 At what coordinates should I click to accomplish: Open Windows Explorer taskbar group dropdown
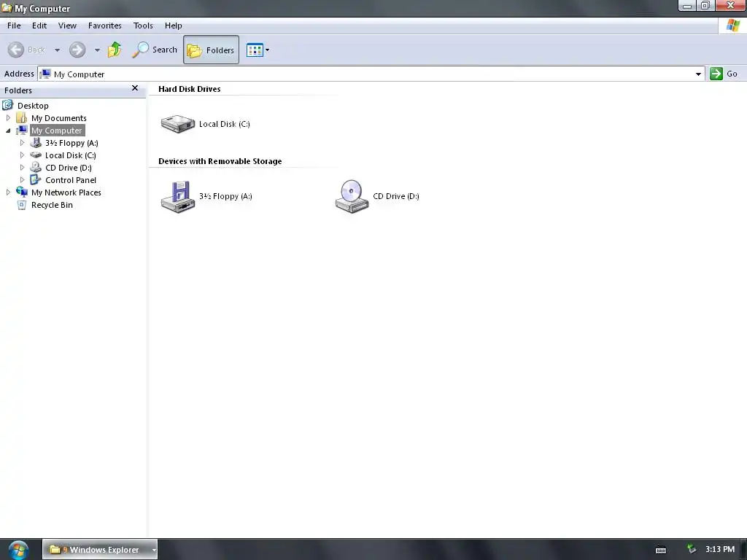(154, 550)
